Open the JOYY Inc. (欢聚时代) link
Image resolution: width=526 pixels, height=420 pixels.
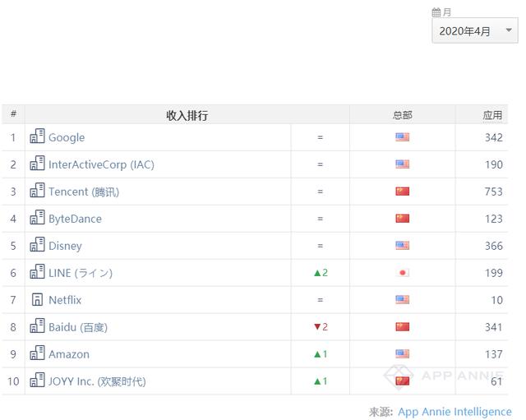point(97,381)
